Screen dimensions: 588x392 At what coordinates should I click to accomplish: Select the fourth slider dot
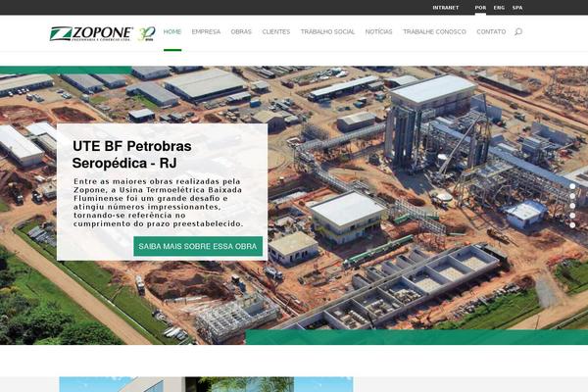click(x=572, y=216)
